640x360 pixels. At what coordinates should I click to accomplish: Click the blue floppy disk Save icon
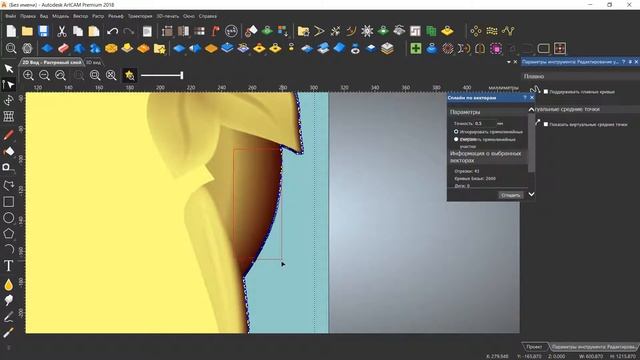click(43, 31)
